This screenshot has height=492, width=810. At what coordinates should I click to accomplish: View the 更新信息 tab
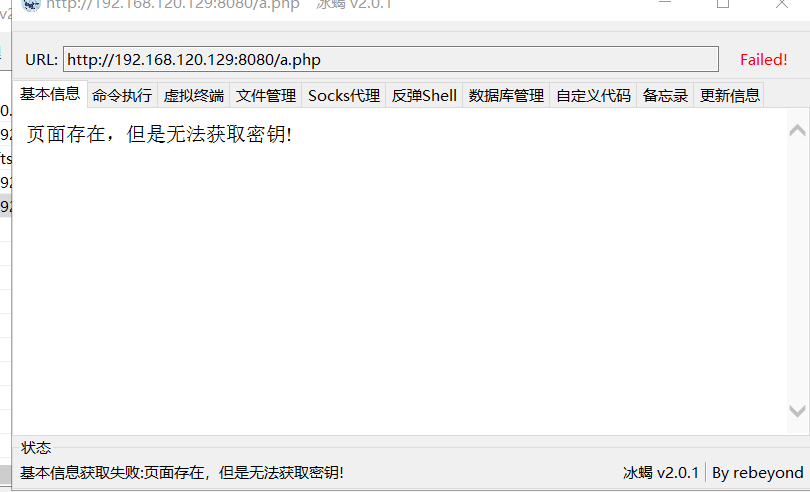tap(729, 96)
